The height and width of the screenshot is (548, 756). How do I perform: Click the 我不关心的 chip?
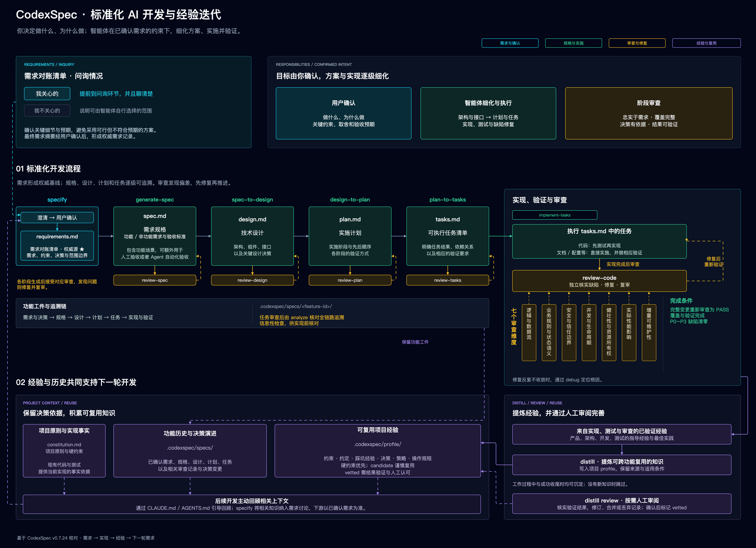pos(47,111)
